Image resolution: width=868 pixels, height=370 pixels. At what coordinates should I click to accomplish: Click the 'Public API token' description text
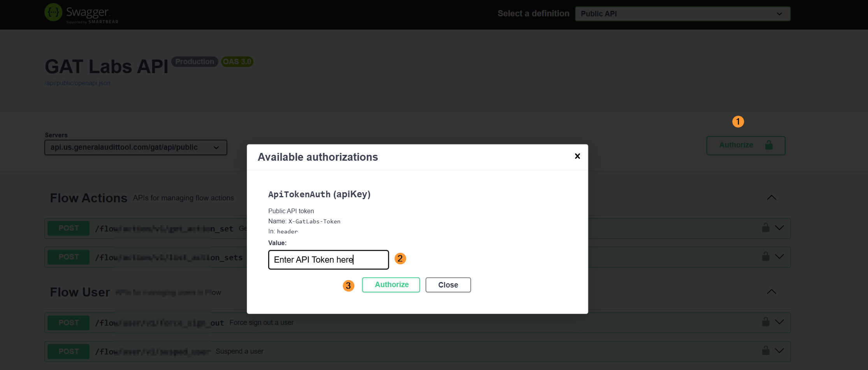[x=291, y=211]
